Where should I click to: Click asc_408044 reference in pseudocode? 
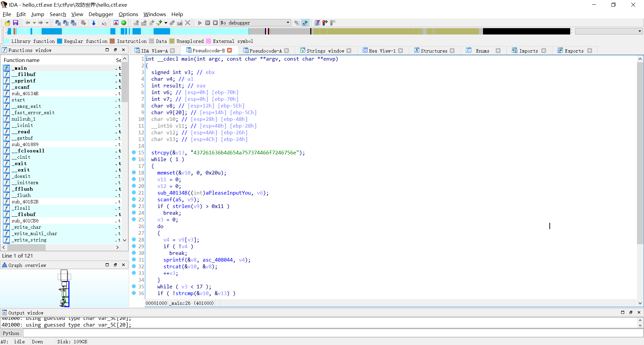pos(218,260)
